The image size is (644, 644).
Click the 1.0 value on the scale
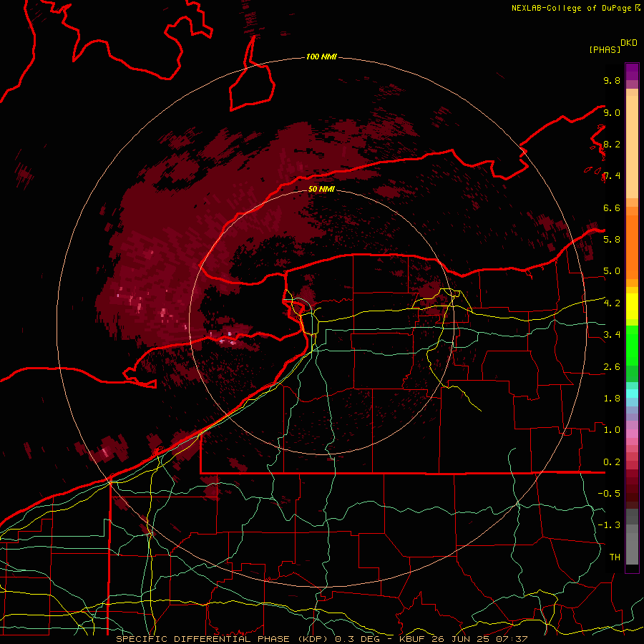click(612, 429)
